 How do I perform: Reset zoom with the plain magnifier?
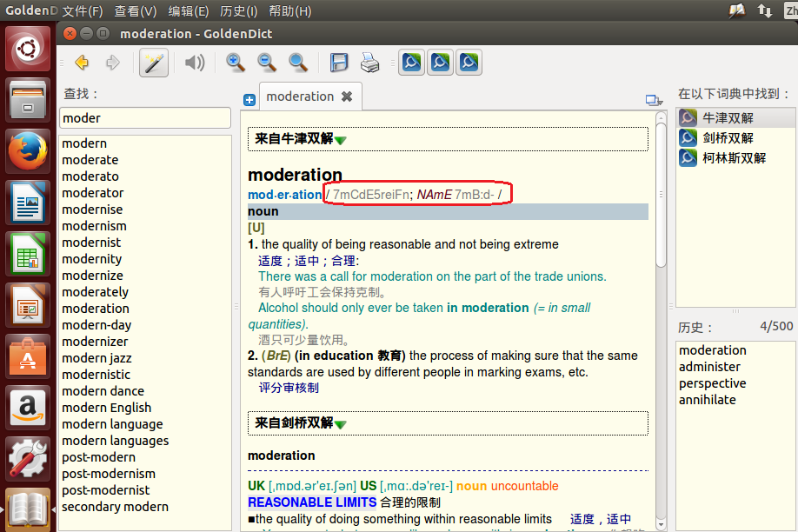[298, 63]
